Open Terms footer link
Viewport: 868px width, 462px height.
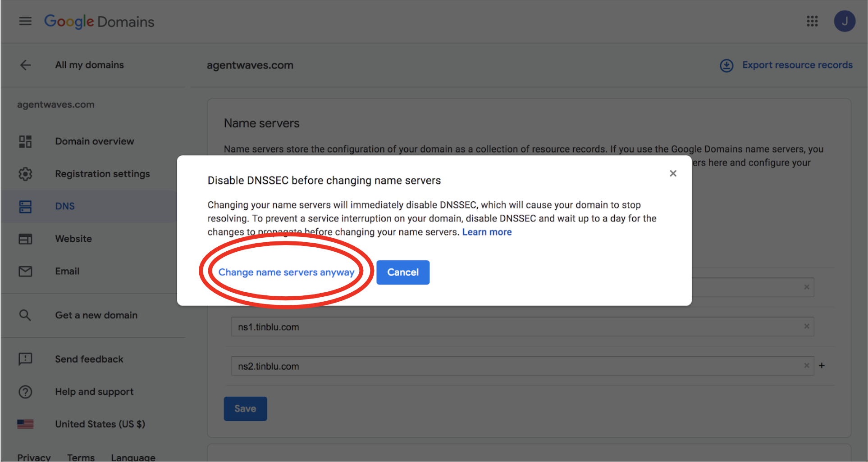click(x=81, y=457)
